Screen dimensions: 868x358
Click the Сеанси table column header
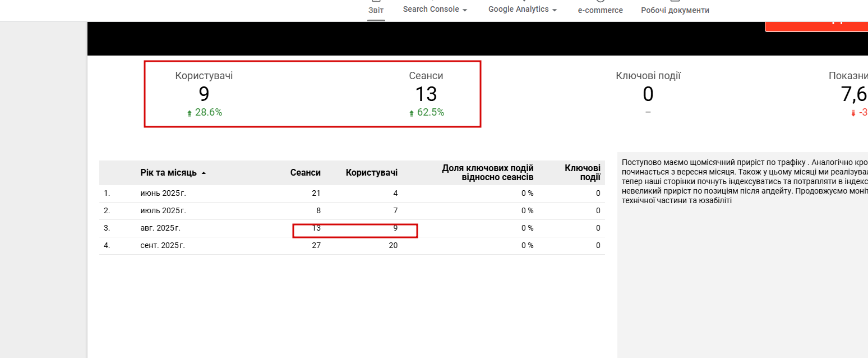tap(306, 173)
